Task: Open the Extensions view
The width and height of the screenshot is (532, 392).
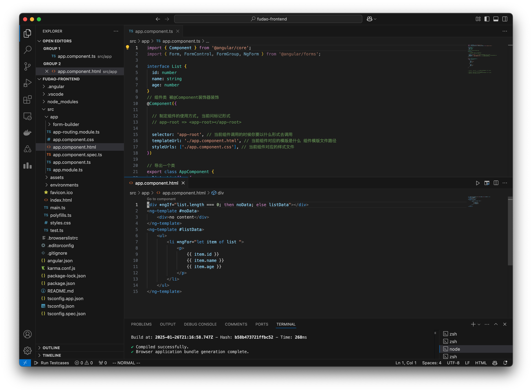Action: pyautogui.click(x=27, y=100)
